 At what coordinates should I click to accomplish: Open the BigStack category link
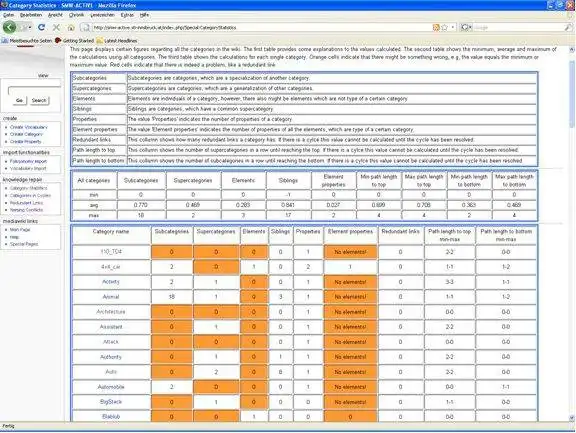click(x=111, y=402)
